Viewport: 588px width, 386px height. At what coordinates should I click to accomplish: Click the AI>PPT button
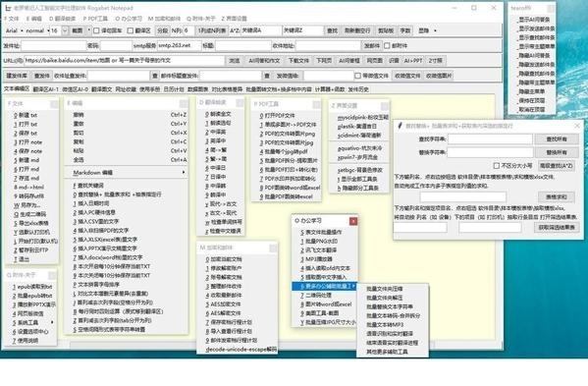pyautogui.click(x=413, y=60)
